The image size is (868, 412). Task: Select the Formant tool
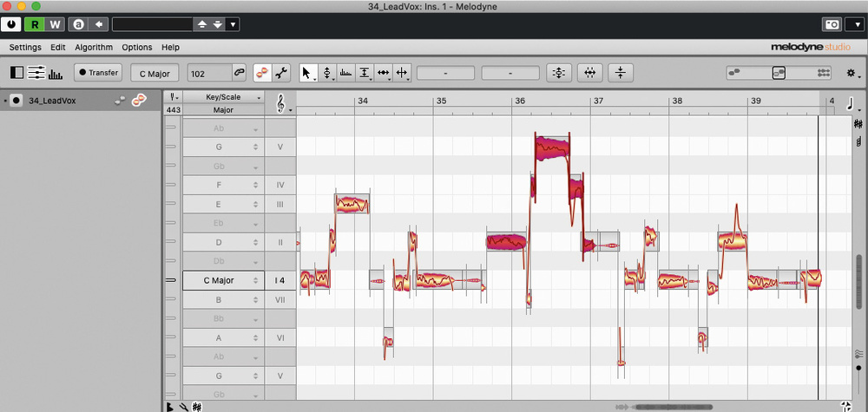346,73
